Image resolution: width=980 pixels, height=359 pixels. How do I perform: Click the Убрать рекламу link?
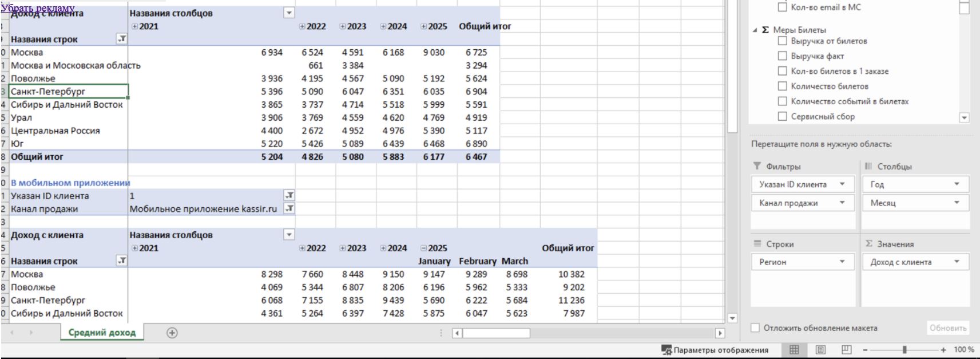[38, 8]
